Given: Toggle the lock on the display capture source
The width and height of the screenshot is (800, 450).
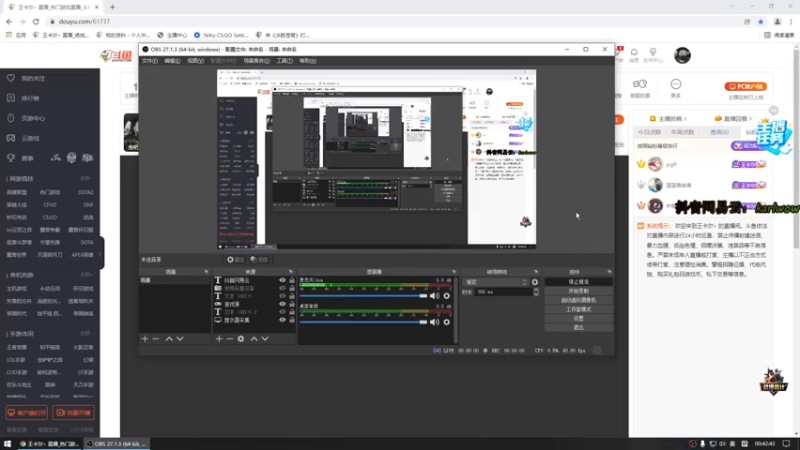Looking at the screenshot, I should (x=292, y=320).
